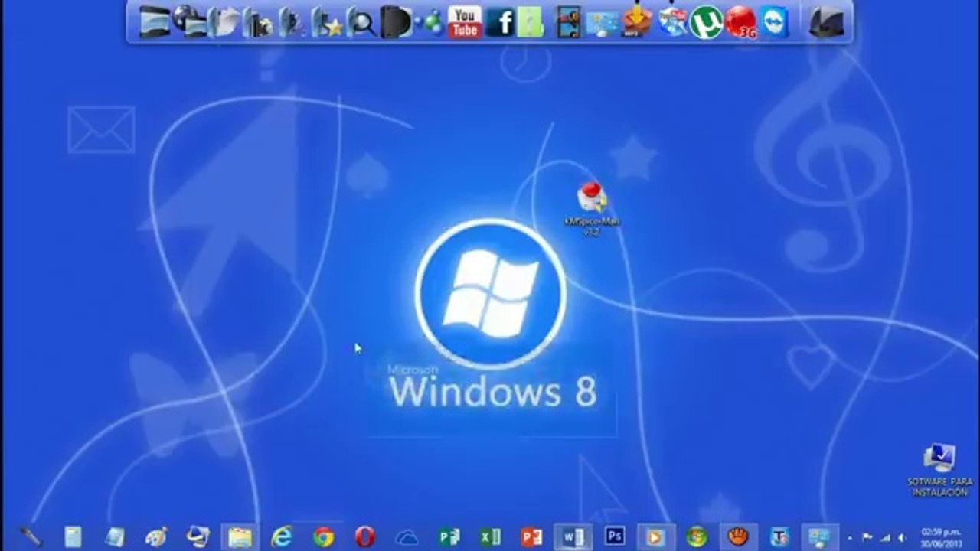Open the magnifier search icon in the dock

click(361, 22)
